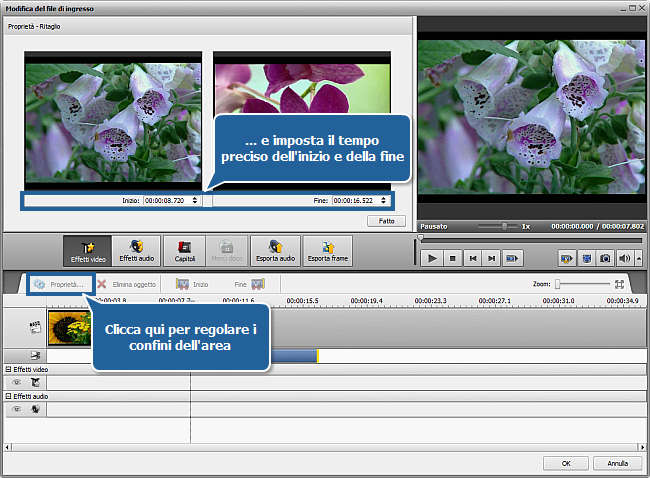Click the Esporta frame button

pyautogui.click(x=327, y=250)
